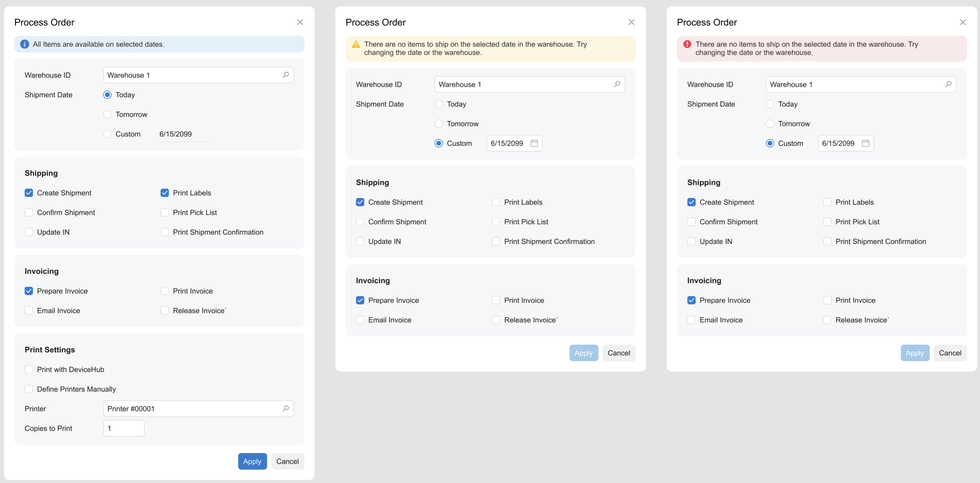The width and height of the screenshot is (980, 483).
Task: Check Release Invoice in right dialog
Action: [827, 320]
